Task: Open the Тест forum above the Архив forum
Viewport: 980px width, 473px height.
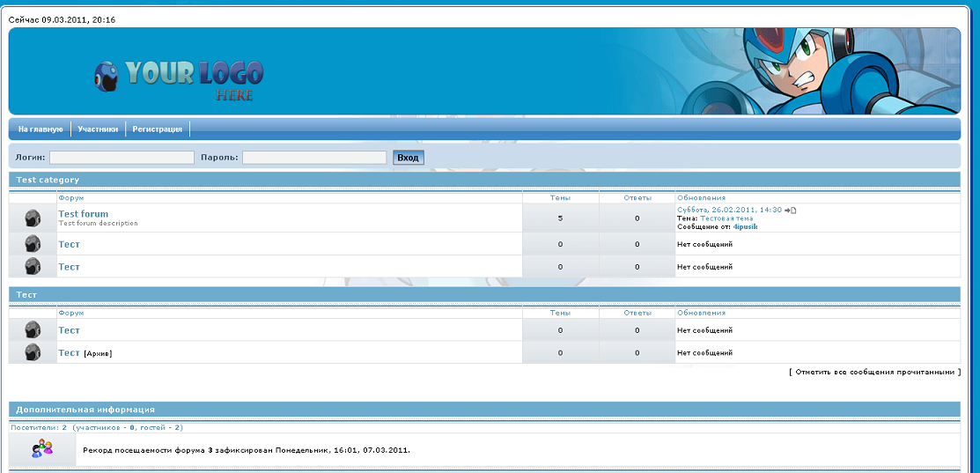Action: point(69,330)
